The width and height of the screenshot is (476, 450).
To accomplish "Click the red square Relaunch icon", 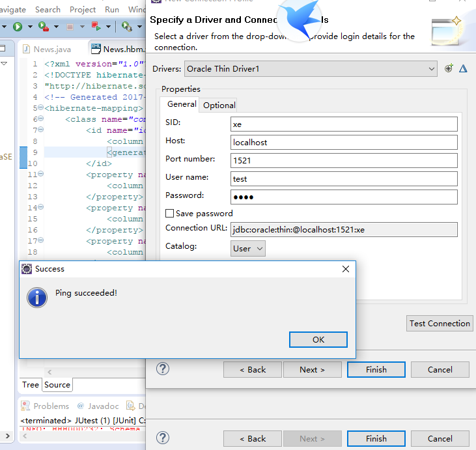I will 96,27.
